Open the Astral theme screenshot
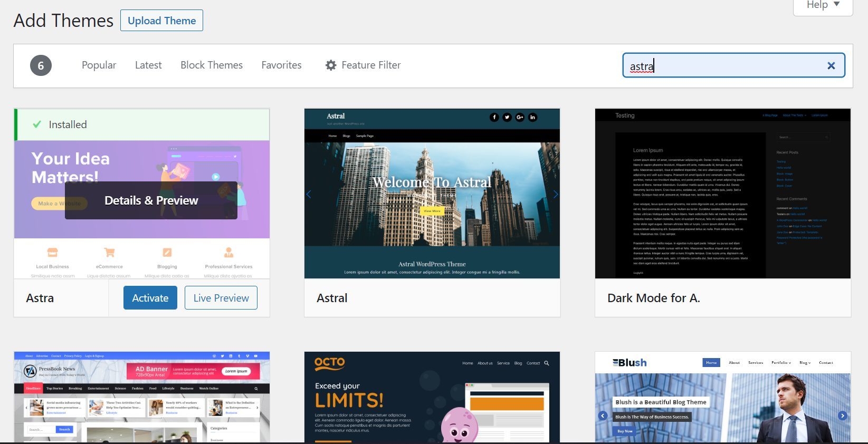The width and height of the screenshot is (868, 444). 432,194
